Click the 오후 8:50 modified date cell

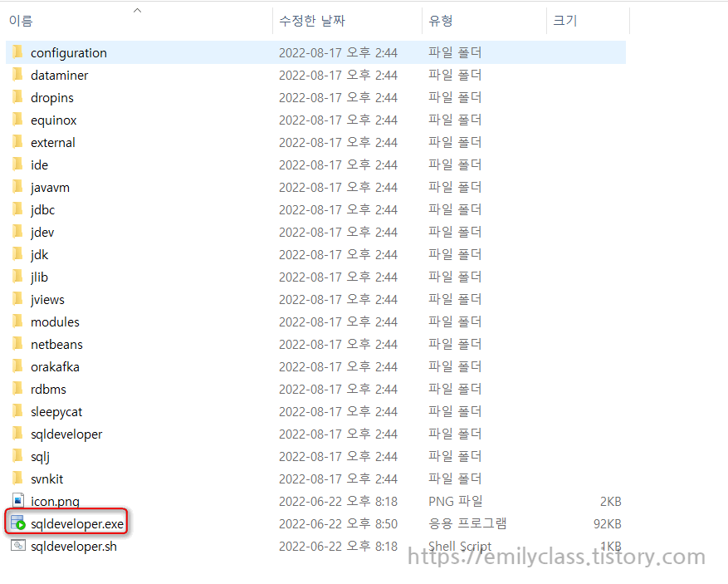[x=338, y=524]
